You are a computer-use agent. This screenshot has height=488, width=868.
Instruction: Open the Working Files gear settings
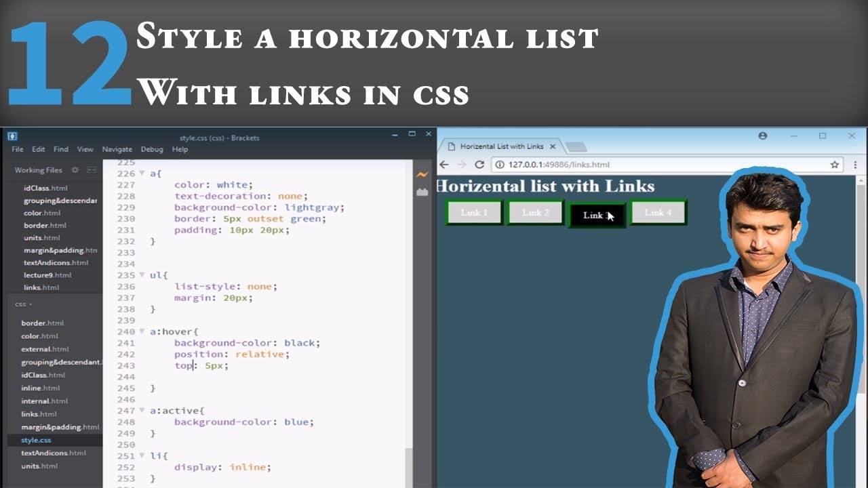pyautogui.click(x=75, y=170)
